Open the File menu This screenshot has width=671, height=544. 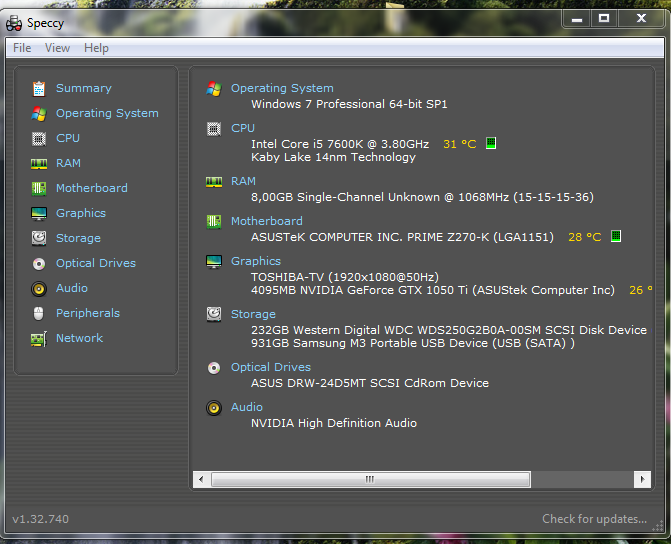point(22,48)
